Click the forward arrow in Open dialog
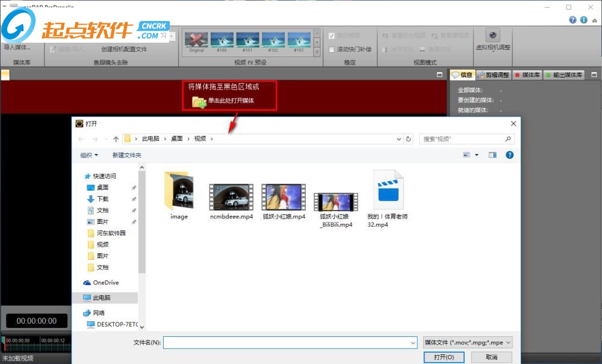The image size is (602, 364). coord(95,139)
